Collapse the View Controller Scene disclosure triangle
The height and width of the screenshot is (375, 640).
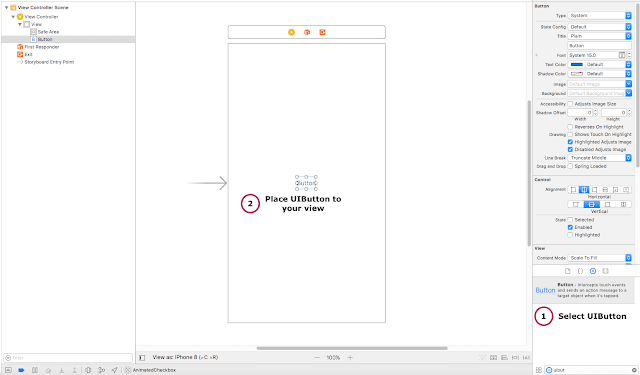coord(7,7)
